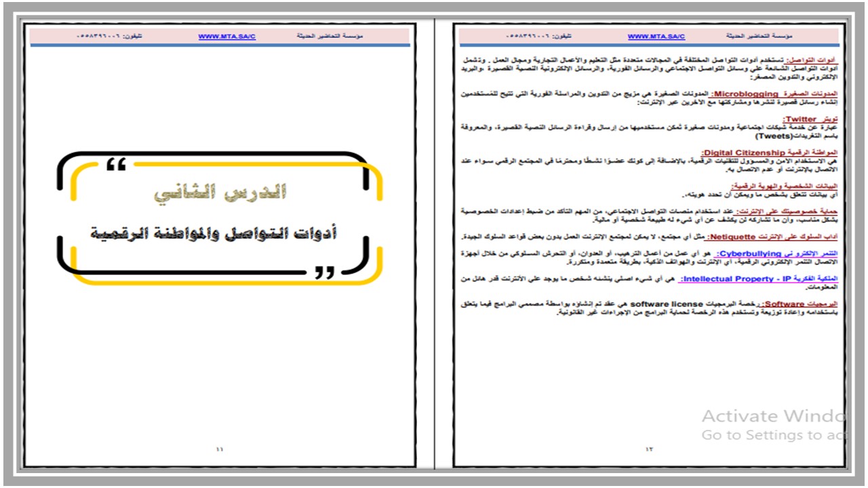This screenshot has height=488, width=868.
Task: Open the WWW.MTA.SA/C link on left page
Action: pos(226,37)
